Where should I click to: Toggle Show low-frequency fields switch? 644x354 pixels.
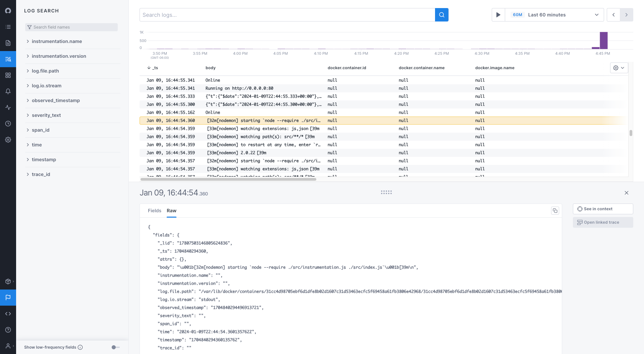tap(116, 347)
